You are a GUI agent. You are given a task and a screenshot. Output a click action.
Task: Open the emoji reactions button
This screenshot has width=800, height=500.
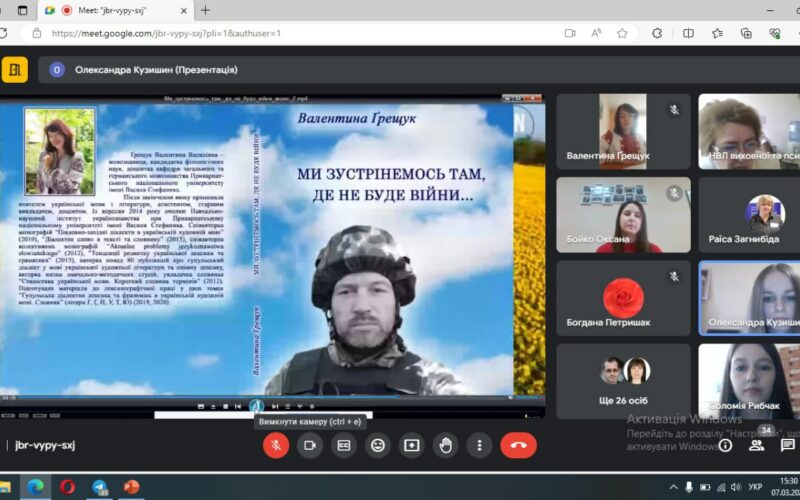378,445
